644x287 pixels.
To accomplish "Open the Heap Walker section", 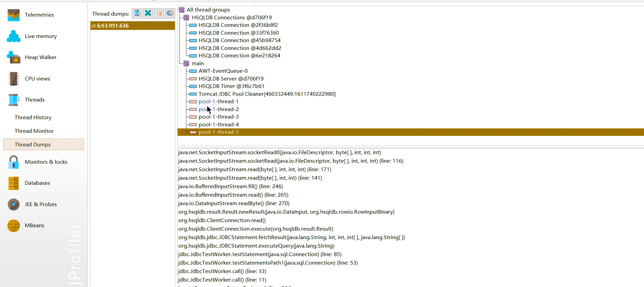I will [x=40, y=57].
